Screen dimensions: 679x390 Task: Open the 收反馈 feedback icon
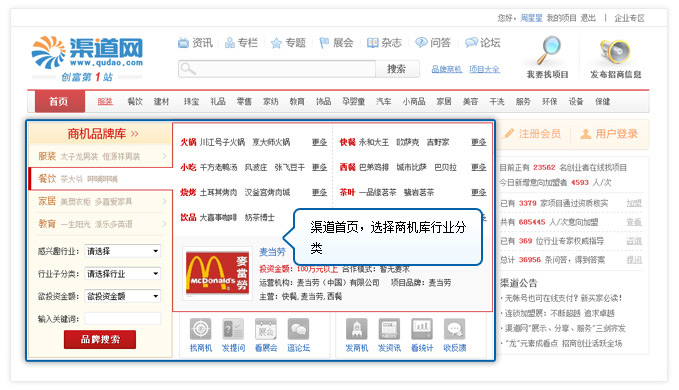454,329
